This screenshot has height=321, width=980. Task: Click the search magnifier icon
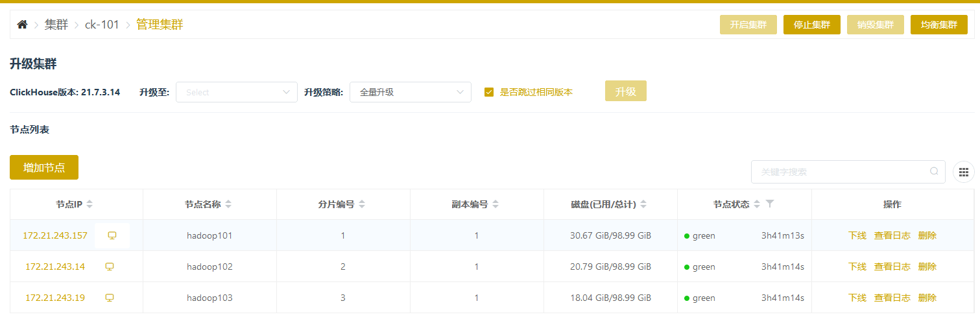click(934, 172)
